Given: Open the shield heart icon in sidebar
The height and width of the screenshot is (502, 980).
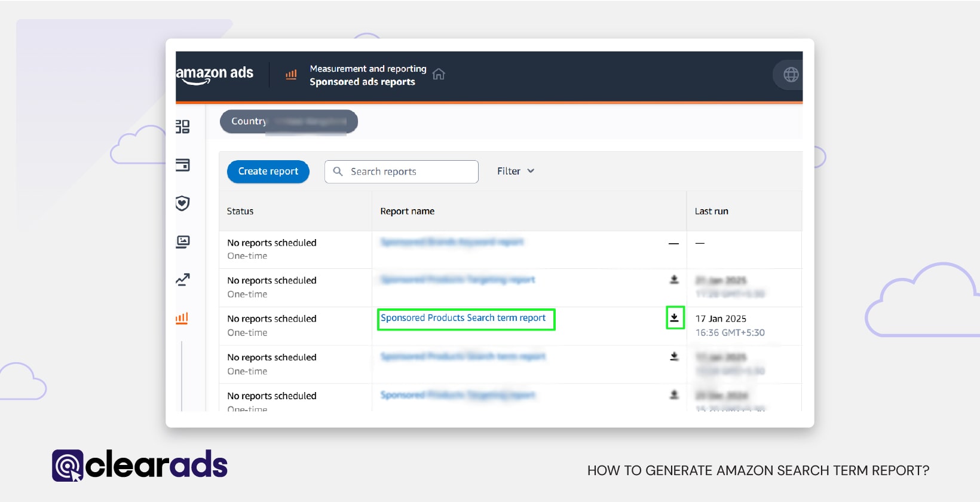Looking at the screenshot, I should click(183, 203).
